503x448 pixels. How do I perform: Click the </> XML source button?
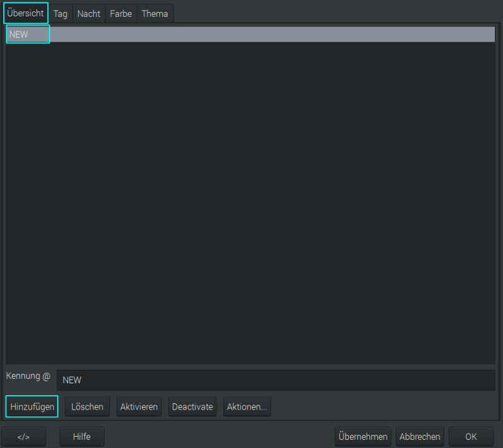coord(24,437)
